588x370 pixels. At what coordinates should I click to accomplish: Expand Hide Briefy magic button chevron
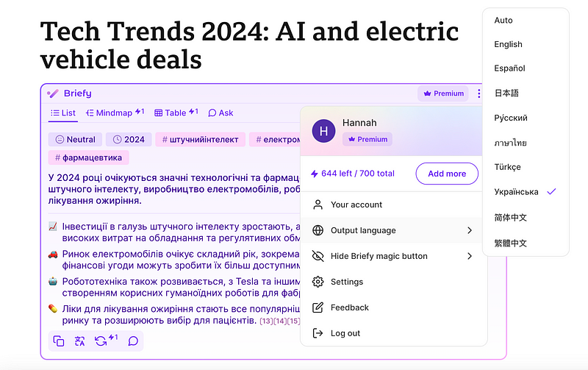[x=470, y=256]
